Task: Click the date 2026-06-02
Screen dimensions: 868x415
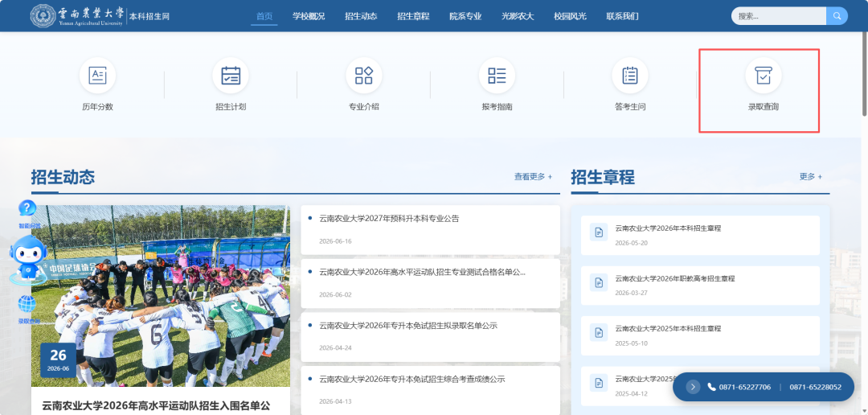Action: click(x=335, y=295)
